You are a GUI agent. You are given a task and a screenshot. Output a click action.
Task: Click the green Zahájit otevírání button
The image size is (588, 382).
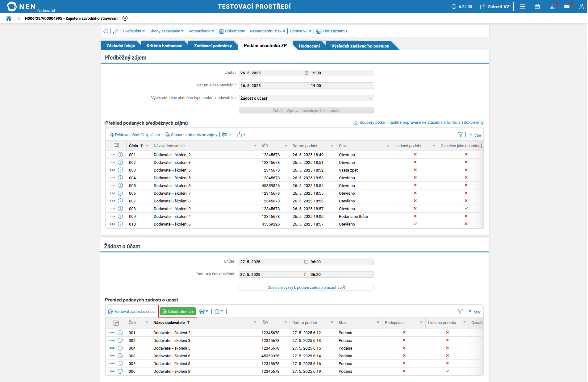tap(178, 311)
